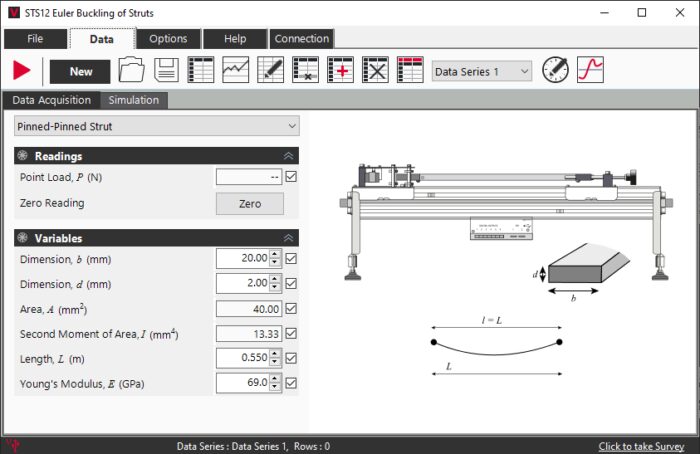Decrease Dimension b with the down arrow

point(275,262)
